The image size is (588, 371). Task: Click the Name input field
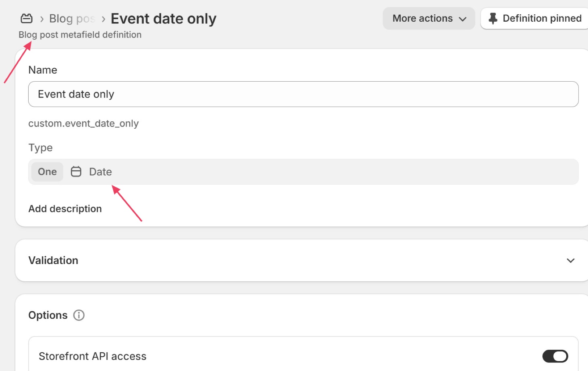coord(303,94)
